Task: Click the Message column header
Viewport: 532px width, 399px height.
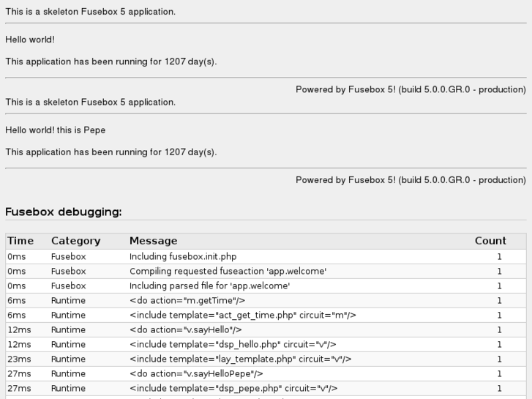Action: [x=153, y=241]
